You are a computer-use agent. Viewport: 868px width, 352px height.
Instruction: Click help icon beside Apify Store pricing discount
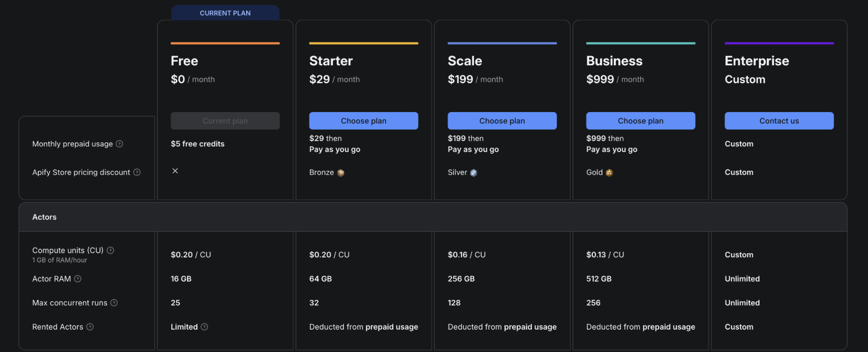[137, 172]
